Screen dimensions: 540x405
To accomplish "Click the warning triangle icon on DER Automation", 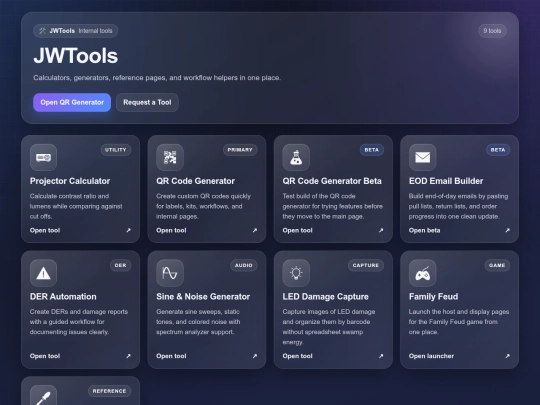I will click(x=43, y=273).
